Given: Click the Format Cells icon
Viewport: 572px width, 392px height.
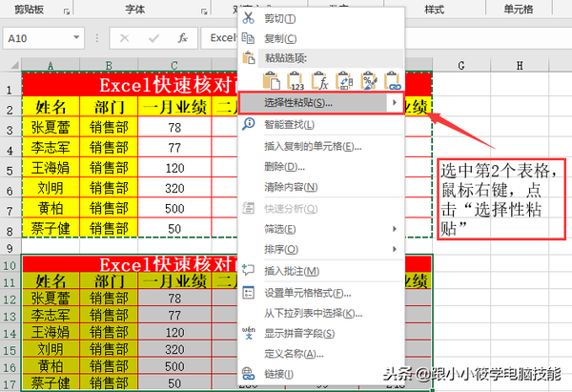Looking at the screenshot, I should 248,293.
